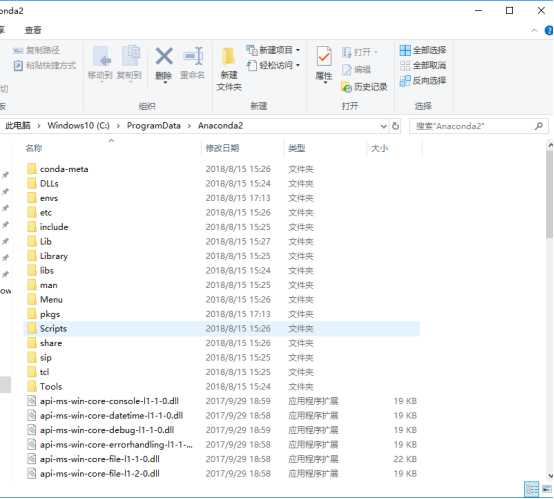Select the etc folder
Viewport: 554px width, 499px height.
point(222,213)
